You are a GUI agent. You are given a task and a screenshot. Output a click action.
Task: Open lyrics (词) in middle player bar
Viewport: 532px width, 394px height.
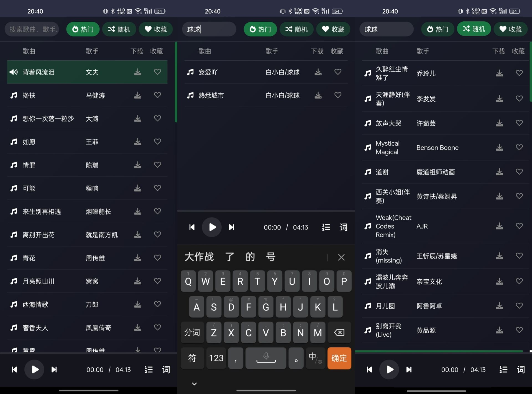pyautogui.click(x=343, y=227)
